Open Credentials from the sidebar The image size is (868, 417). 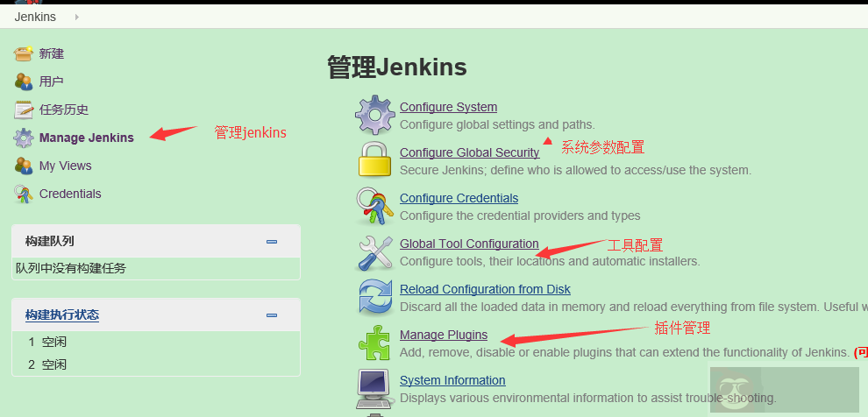point(70,194)
